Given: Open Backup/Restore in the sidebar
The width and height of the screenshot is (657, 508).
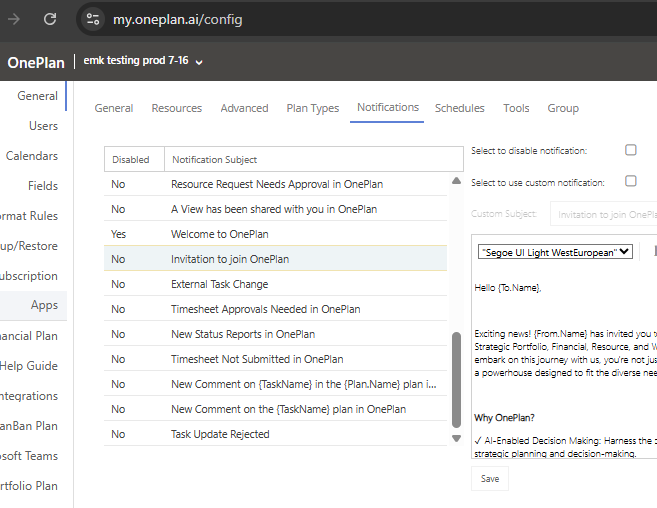Looking at the screenshot, I should [x=29, y=246].
